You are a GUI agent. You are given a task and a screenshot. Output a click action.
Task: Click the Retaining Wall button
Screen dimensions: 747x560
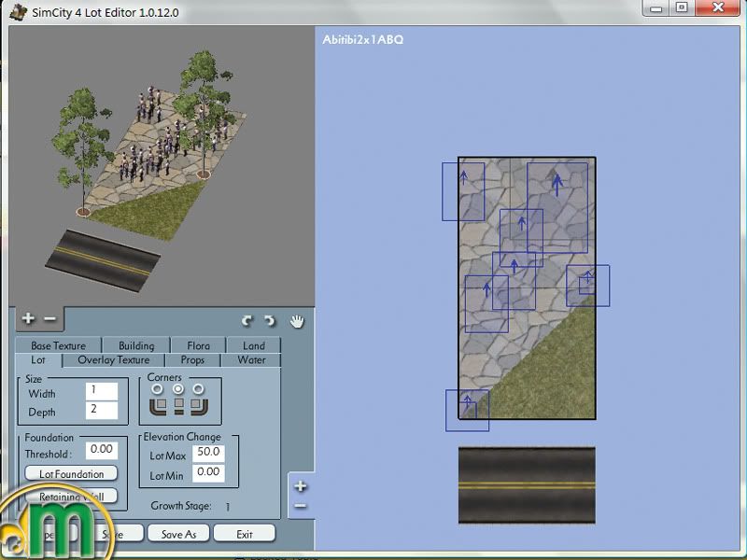[x=71, y=497]
